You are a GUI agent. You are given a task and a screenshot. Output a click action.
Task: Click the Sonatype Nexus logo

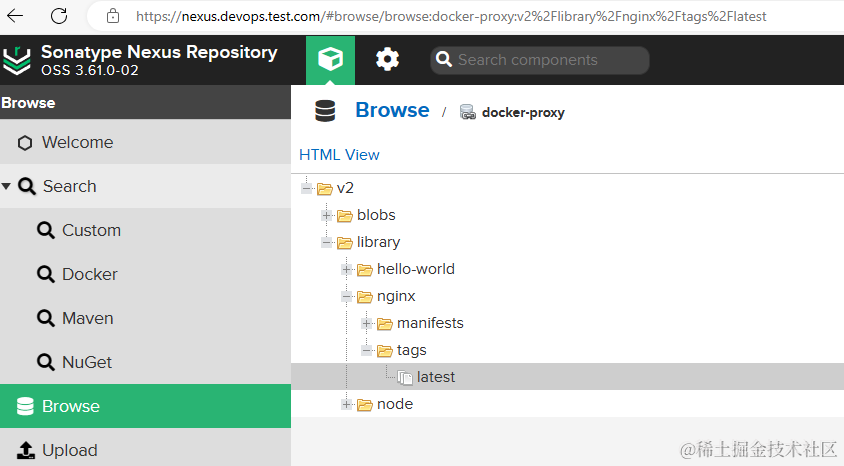coord(17,60)
